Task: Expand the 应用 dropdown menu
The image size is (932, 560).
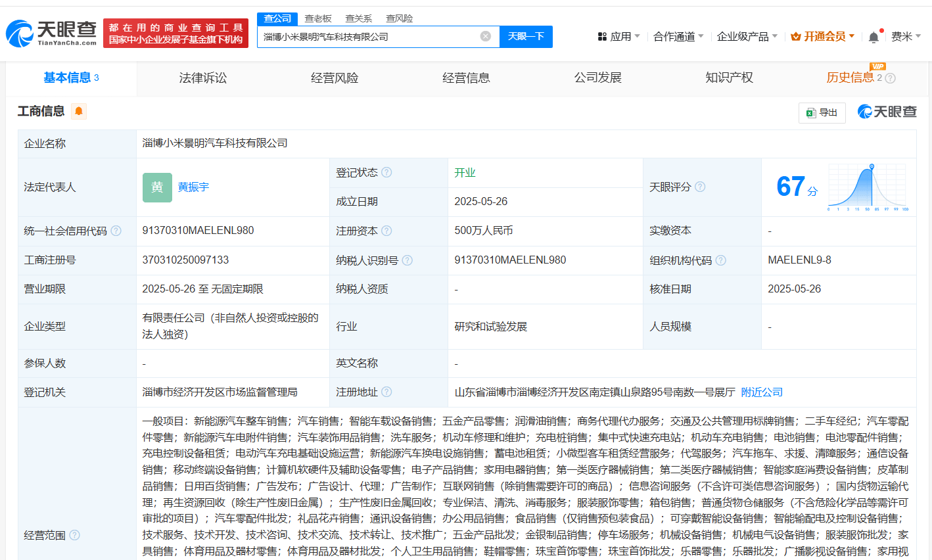Action: click(x=618, y=37)
